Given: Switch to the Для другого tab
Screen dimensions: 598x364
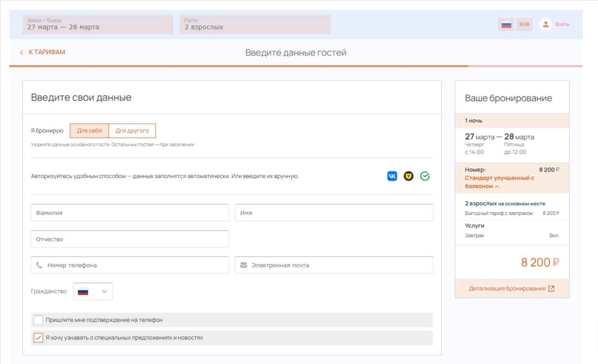Looking at the screenshot, I should pos(132,131).
